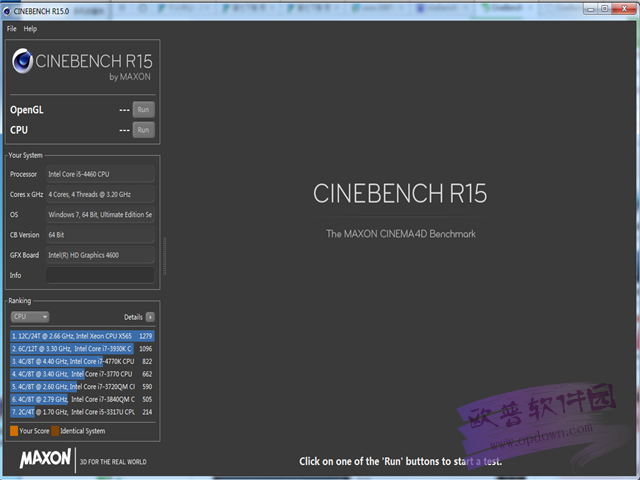640x480 pixels.
Task: Click the orange Your Score swatch
Action: (14, 431)
